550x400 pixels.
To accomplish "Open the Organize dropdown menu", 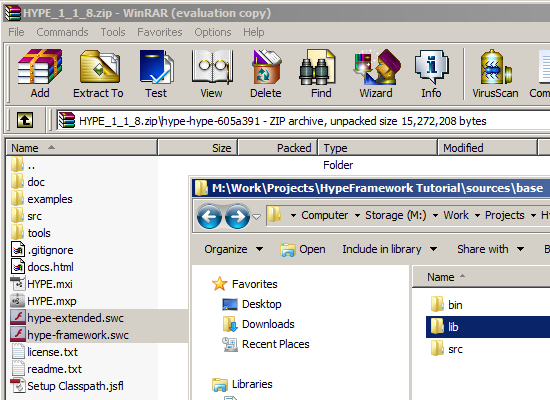I will pyautogui.click(x=233, y=249).
